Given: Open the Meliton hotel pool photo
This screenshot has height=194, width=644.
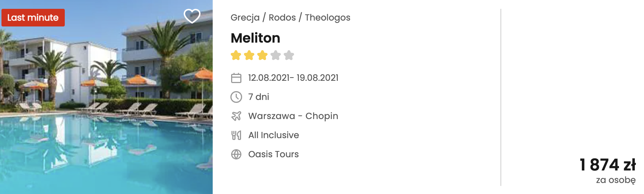Looking at the screenshot, I should pyautogui.click(x=106, y=97).
